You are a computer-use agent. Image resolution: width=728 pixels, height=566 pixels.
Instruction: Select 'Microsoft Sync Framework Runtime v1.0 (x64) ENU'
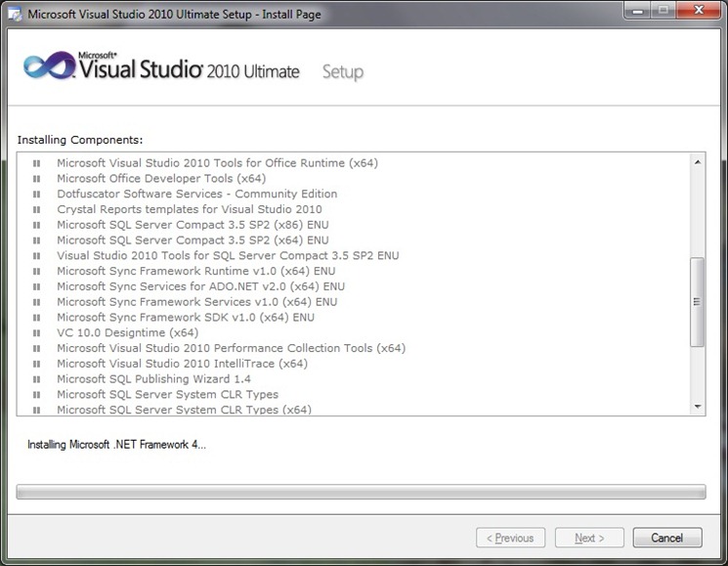196,271
